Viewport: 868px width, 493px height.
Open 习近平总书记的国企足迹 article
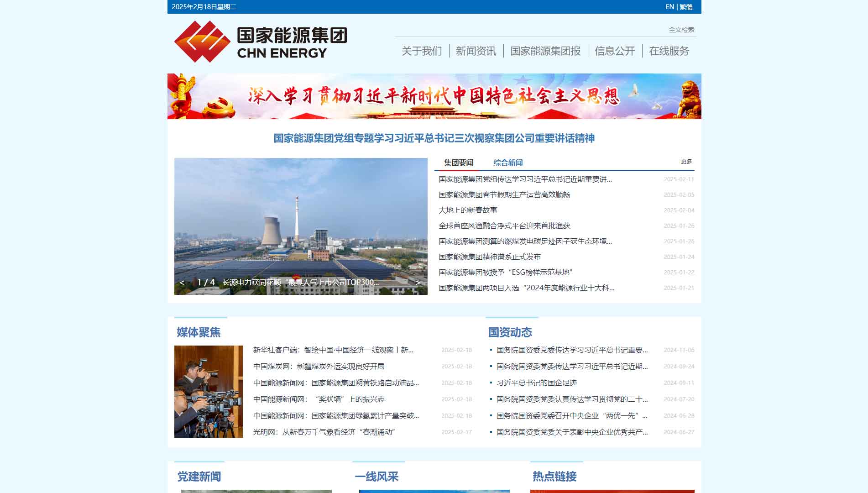tap(537, 383)
